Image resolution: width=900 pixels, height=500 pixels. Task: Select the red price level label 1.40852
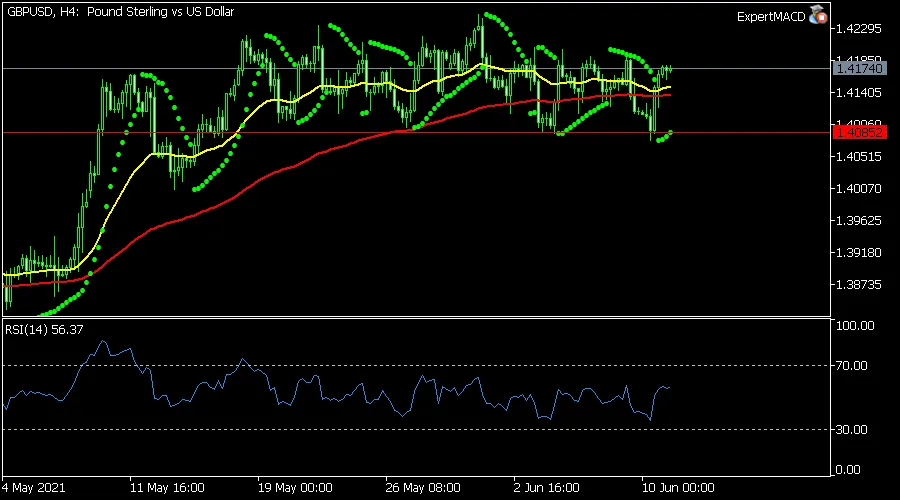pyautogui.click(x=859, y=133)
